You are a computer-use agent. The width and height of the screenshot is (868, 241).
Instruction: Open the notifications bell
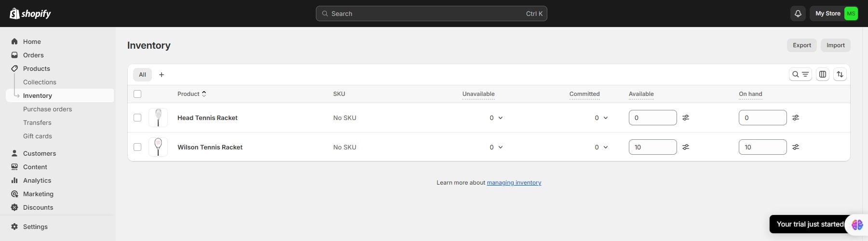pyautogui.click(x=798, y=13)
